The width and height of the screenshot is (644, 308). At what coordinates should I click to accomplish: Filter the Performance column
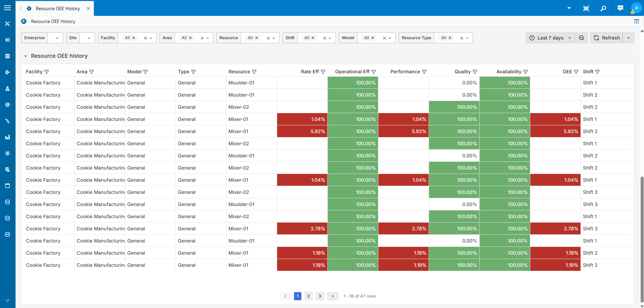tap(424, 72)
